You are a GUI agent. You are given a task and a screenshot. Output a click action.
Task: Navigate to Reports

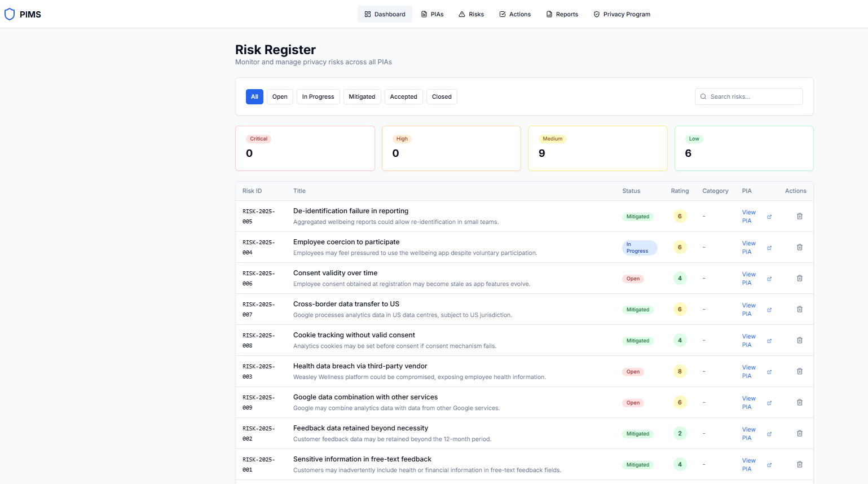click(x=562, y=14)
